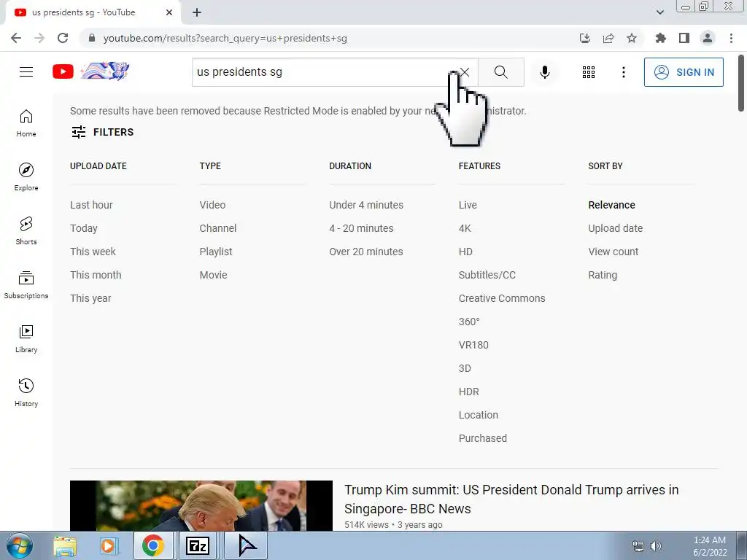Enable the HDR filter
747x560 pixels.
pyautogui.click(x=469, y=392)
